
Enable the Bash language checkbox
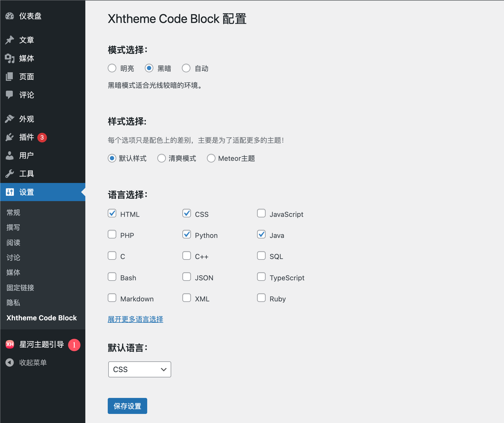112,277
